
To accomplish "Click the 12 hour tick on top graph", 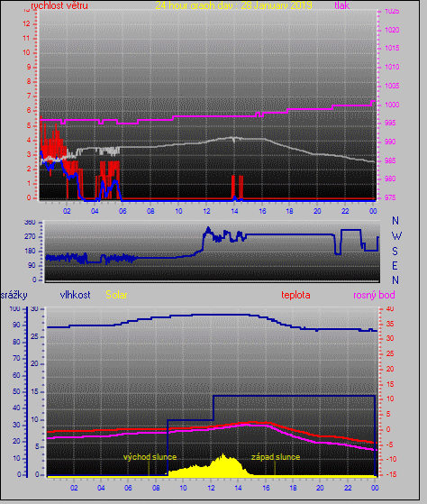I will click(x=206, y=211).
